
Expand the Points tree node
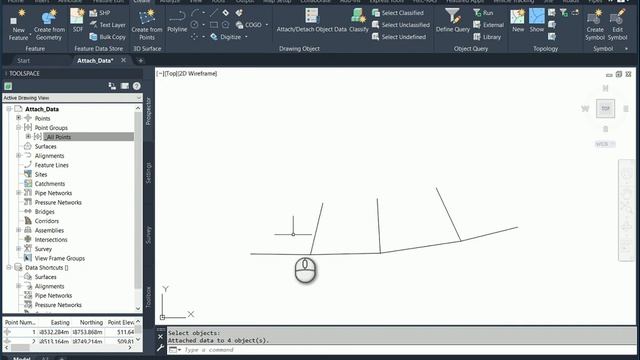point(19,118)
